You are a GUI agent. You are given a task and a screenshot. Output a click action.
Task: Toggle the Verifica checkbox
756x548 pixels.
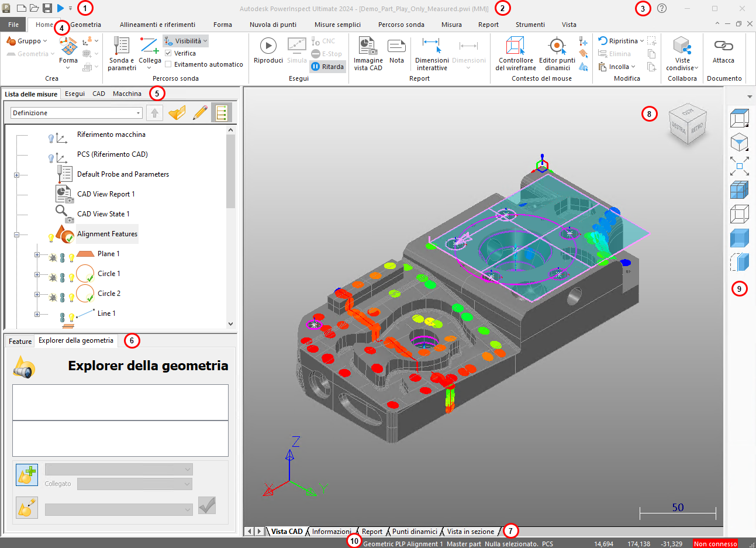click(168, 53)
